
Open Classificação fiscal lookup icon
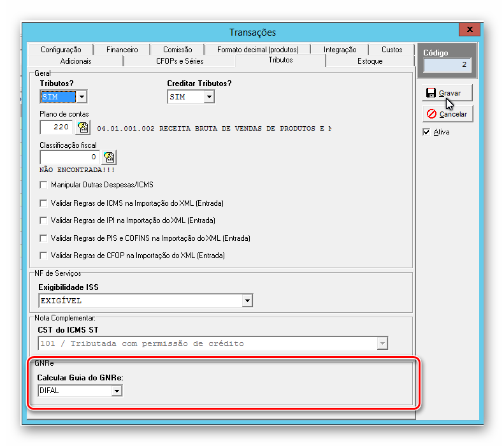pos(109,157)
